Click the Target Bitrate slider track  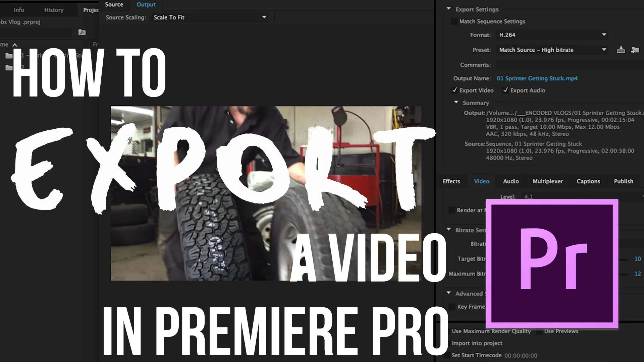pos(624,259)
